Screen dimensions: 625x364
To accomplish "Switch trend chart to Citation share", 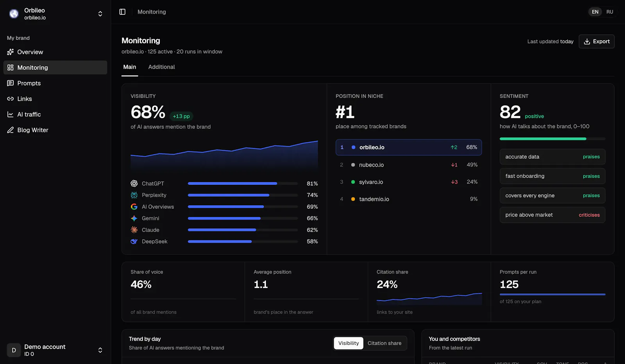I will (384, 343).
